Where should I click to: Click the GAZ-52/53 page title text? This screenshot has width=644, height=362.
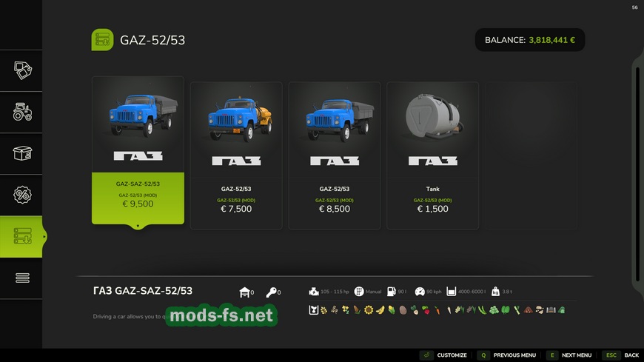[x=152, y=40]
